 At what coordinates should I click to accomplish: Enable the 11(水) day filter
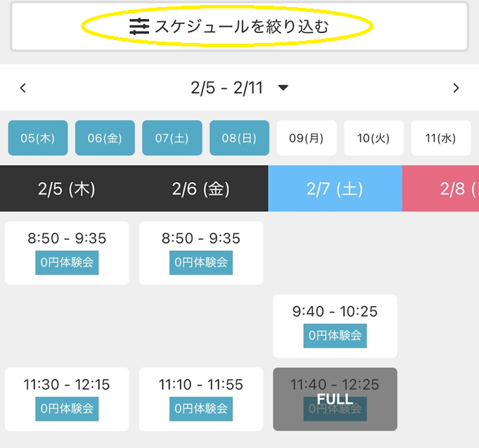440,138
